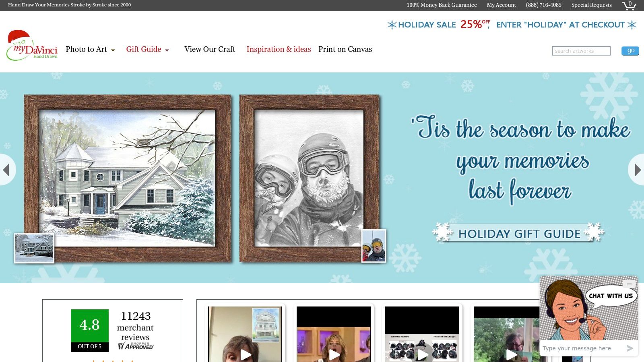Open My Account link
This screenshot has height=362, width=644.
[501, 5]
